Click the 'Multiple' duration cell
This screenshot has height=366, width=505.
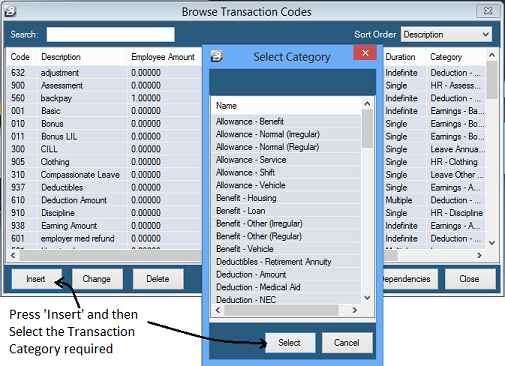(405, 200)
